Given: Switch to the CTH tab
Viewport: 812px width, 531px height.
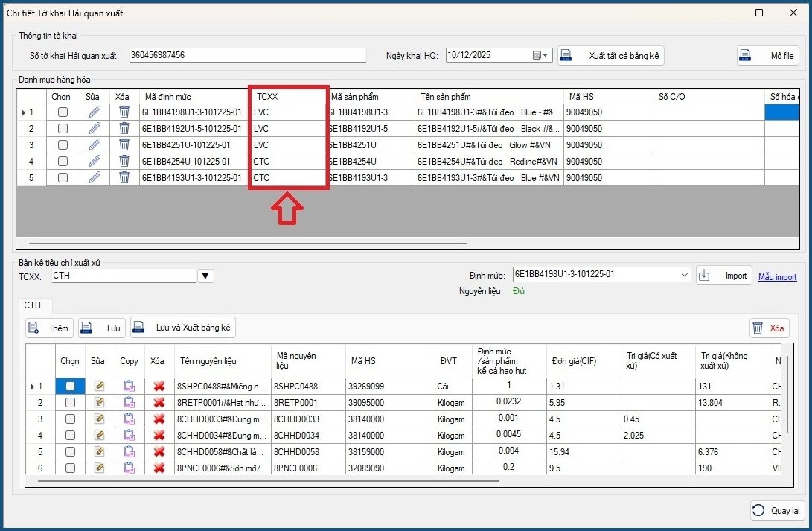Looking at the screenshot, I should (33, 305).
